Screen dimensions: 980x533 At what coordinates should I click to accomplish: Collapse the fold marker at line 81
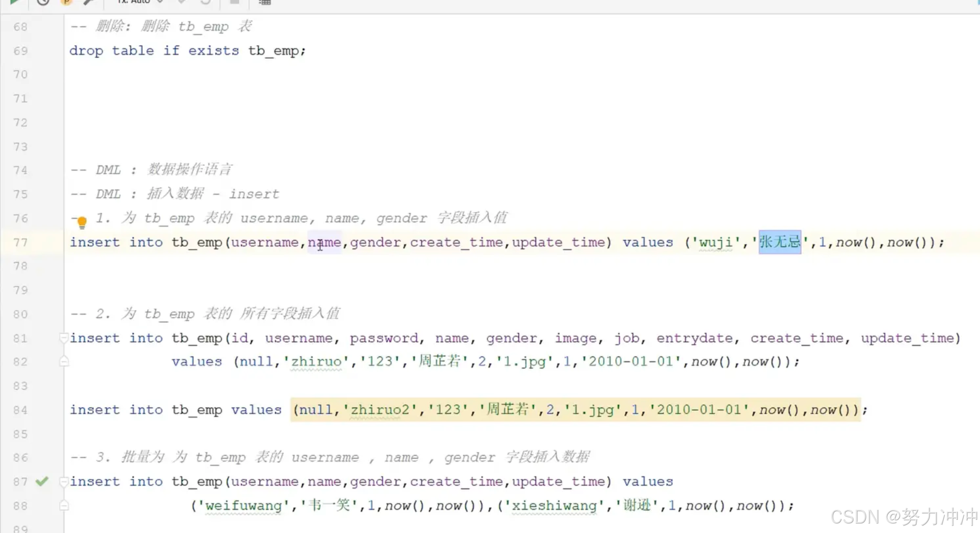tap(63, 338)
